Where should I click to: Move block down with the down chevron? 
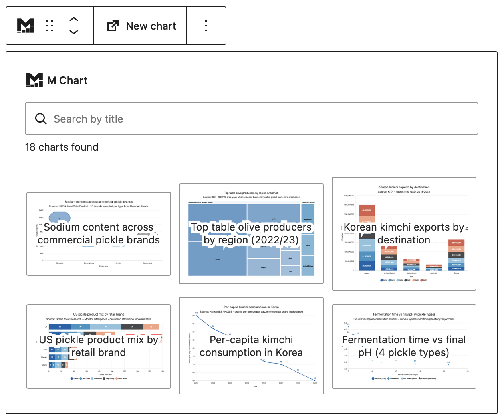click(74, 32)
